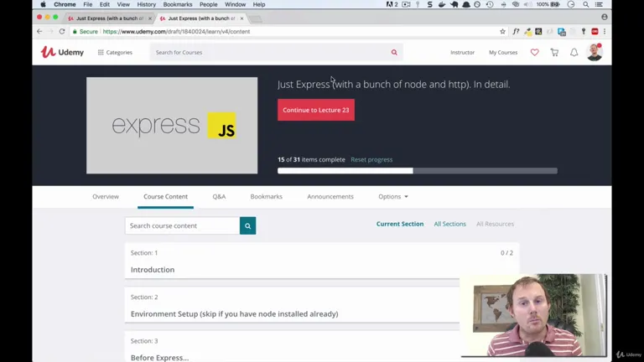Image resolution: width=644 pixels, height=362 pixels.
Task: Open a new browser tab
Action: [x=256, y=19]
